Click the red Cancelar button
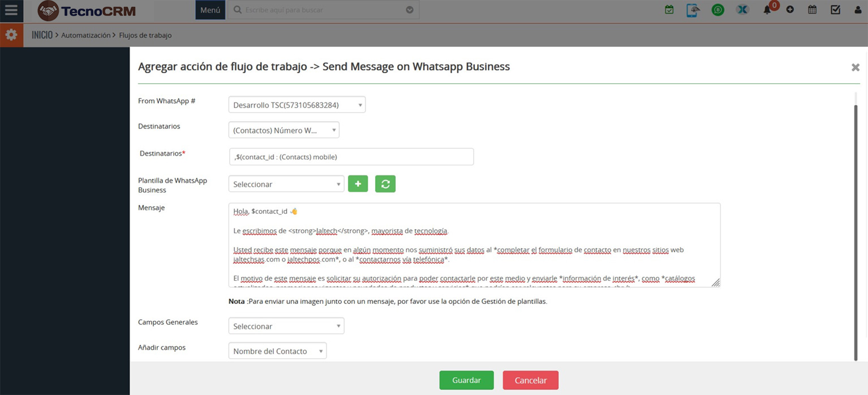 pyautogui.click(x=530, y=380)
